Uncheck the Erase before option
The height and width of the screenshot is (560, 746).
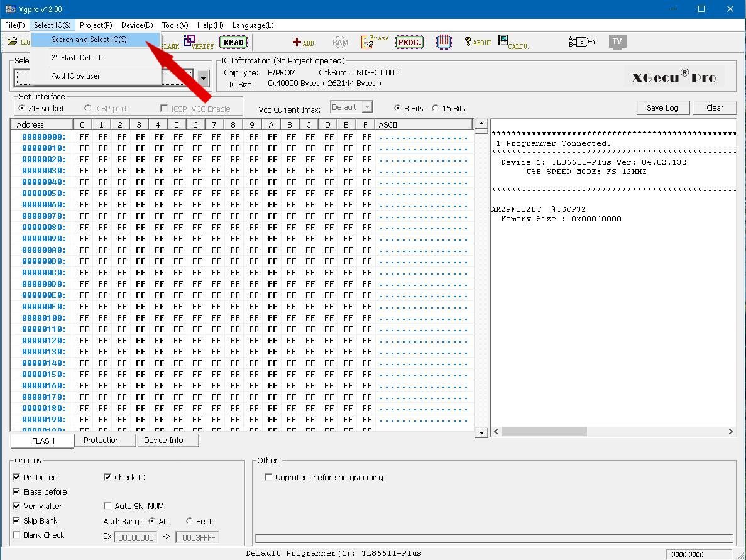click(16, 491)
